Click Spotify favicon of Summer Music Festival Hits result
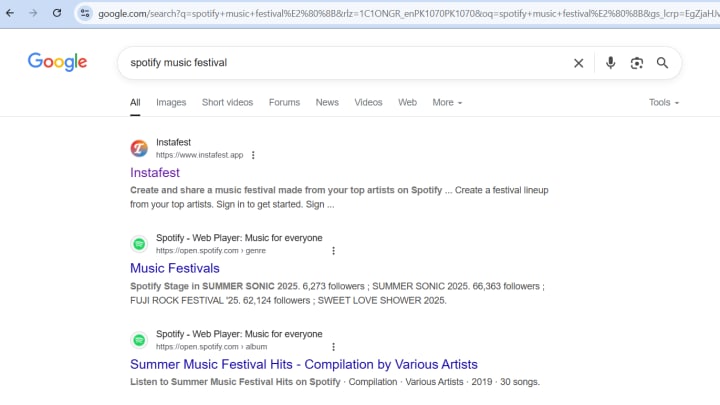Screen dimensions: 720x405 pos(139,340)
